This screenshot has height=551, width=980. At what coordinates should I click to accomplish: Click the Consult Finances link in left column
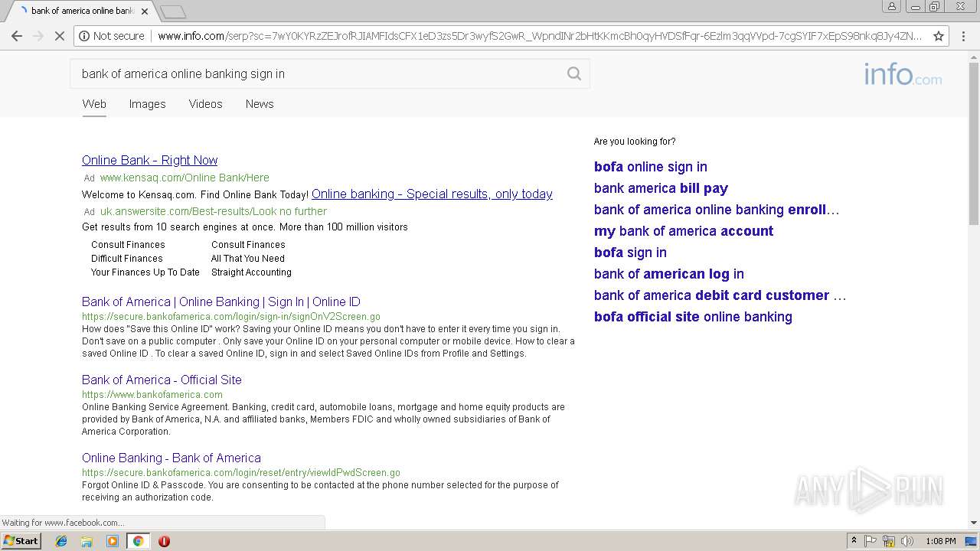coord(128,245)
